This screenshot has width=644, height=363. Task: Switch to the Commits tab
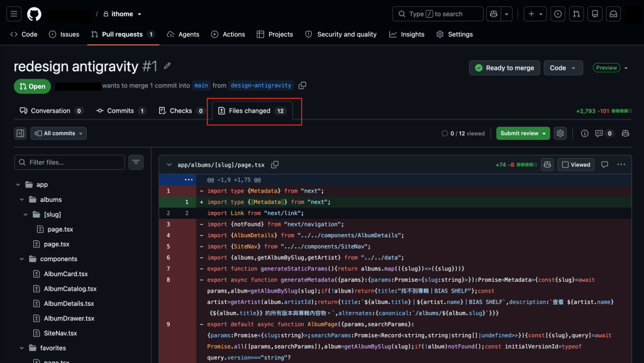pyautogui.click(x=121, y=111)
